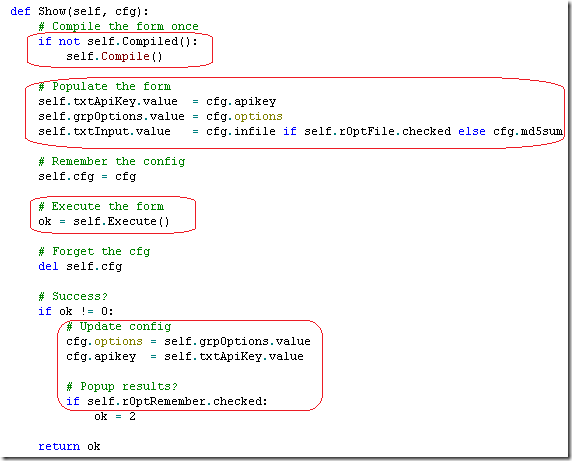Click the self.rOptRemember.checked condition
The image size is (572, 461).
click(x=167, y=401)
